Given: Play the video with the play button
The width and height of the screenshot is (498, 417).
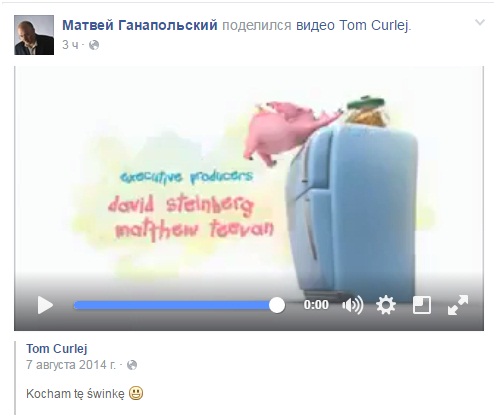Looking at the screenshot, I should (45, 305).
